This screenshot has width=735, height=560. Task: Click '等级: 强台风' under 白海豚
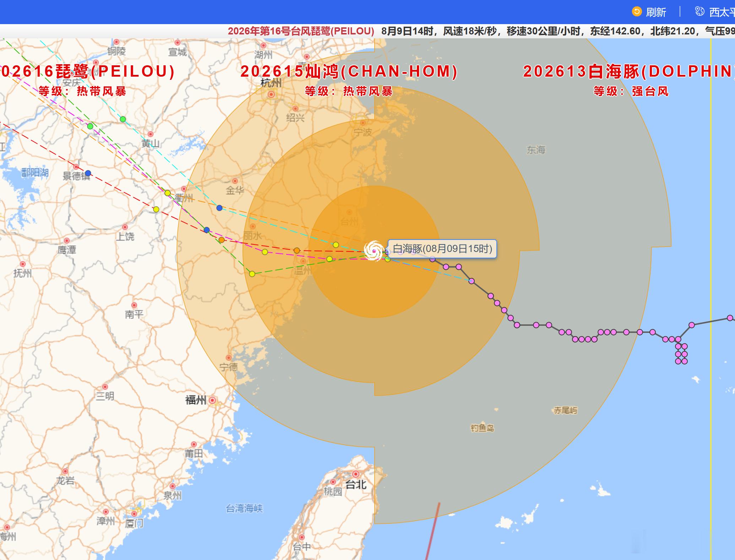coord(631,92)
